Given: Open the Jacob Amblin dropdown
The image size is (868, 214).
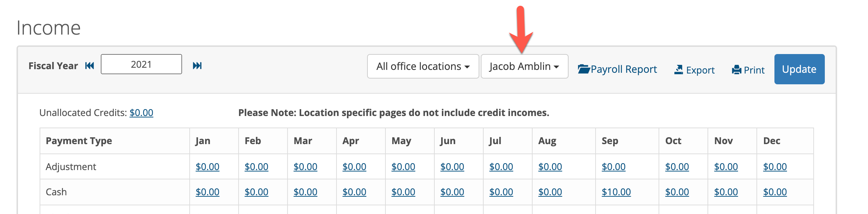Looking at the screenshot, I should pos(524,66).
